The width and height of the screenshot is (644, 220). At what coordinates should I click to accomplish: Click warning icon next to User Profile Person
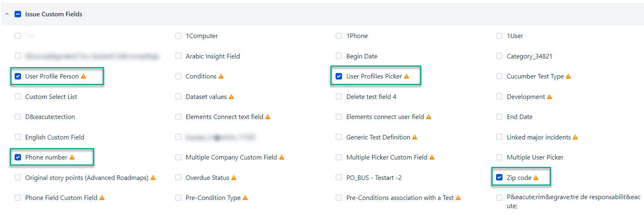(x=84, y=76)
